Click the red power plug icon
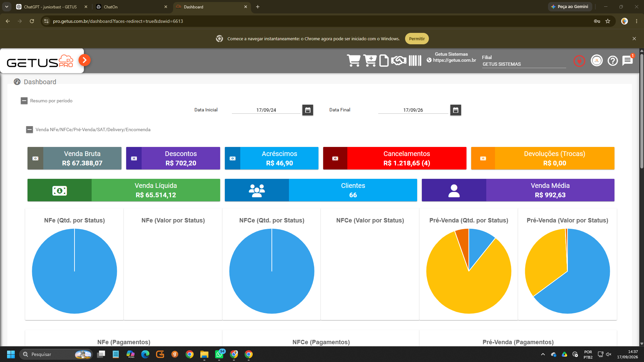This screenshot has height=362, width=644. click(x=579, y=61)
